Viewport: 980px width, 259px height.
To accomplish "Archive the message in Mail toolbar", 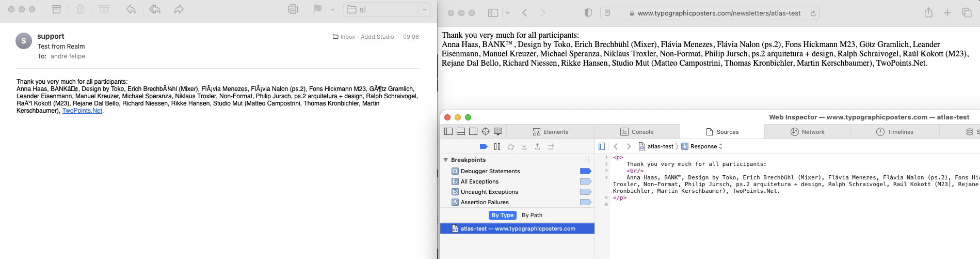I will tap(57, 9).
